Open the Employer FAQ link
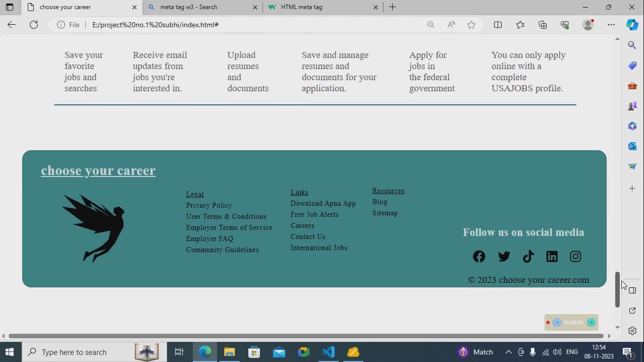The height and width of the screenshot is (362, 644). [209, 238]
